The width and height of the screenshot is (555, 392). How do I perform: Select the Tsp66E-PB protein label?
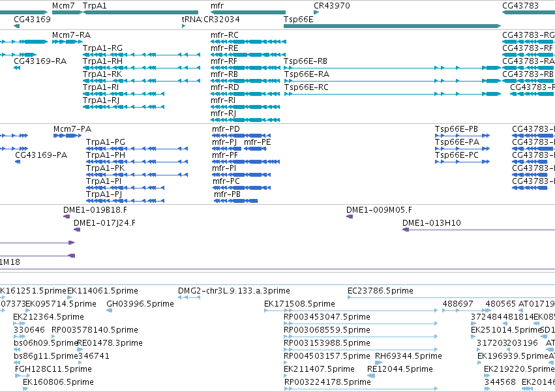457,129
